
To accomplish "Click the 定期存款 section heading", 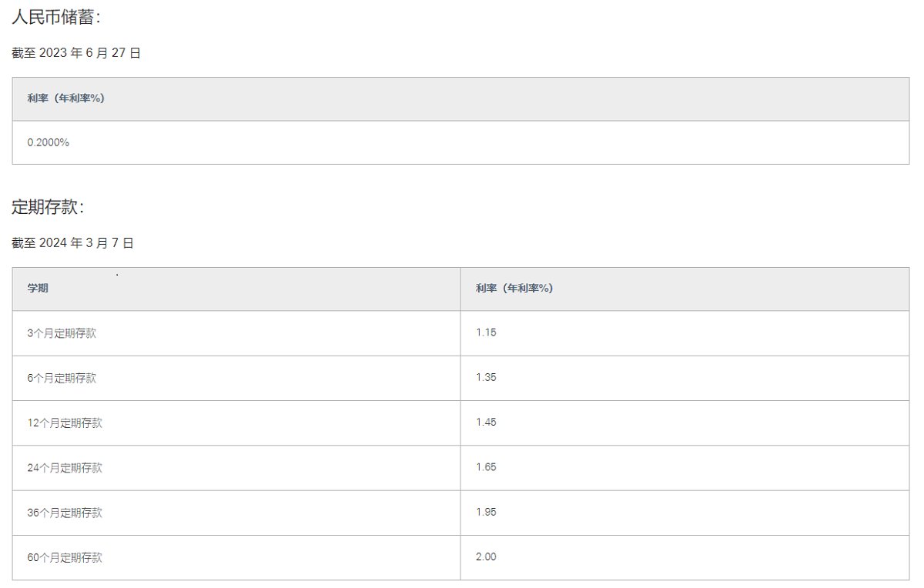I will tap(48, 207).
